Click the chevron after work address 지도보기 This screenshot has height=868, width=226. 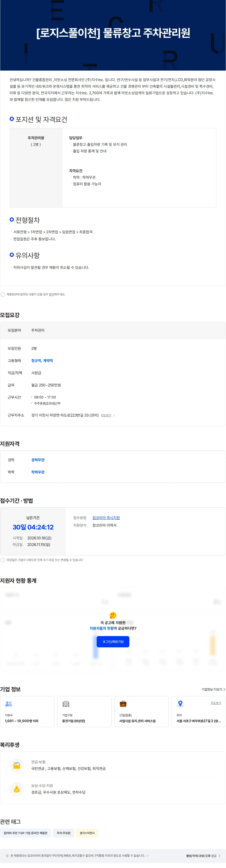click(114, 415)
